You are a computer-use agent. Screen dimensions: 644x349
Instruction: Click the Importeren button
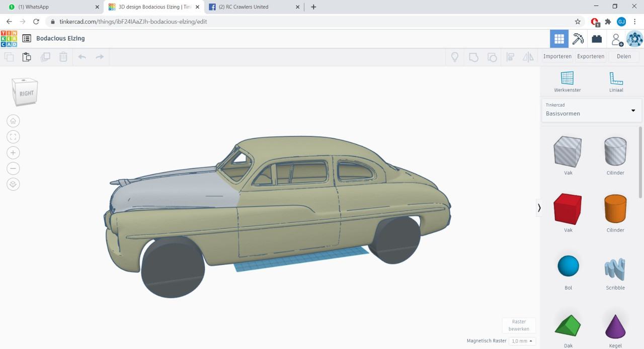557,56
